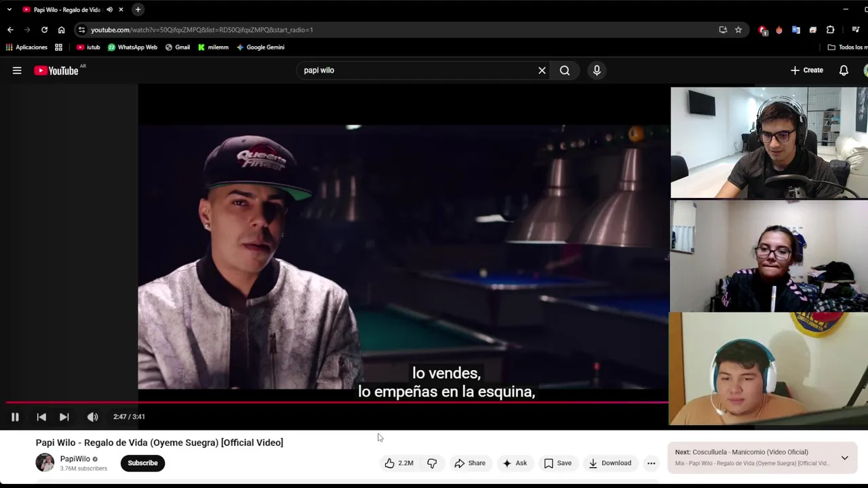Open the all bookmarks 'Todos los' folder

pyautogui.click(x=848, y=47)
